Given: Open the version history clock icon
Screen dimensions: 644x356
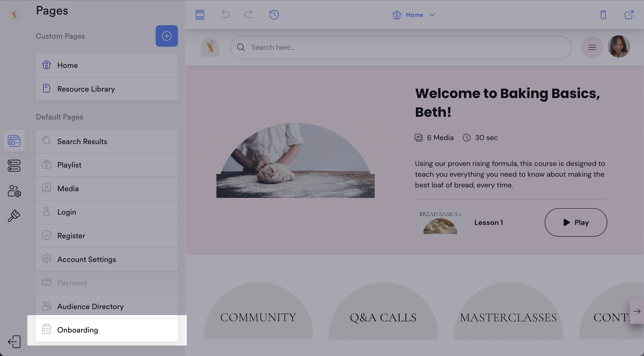Looking at the screenshot, I should pos(274,15).
